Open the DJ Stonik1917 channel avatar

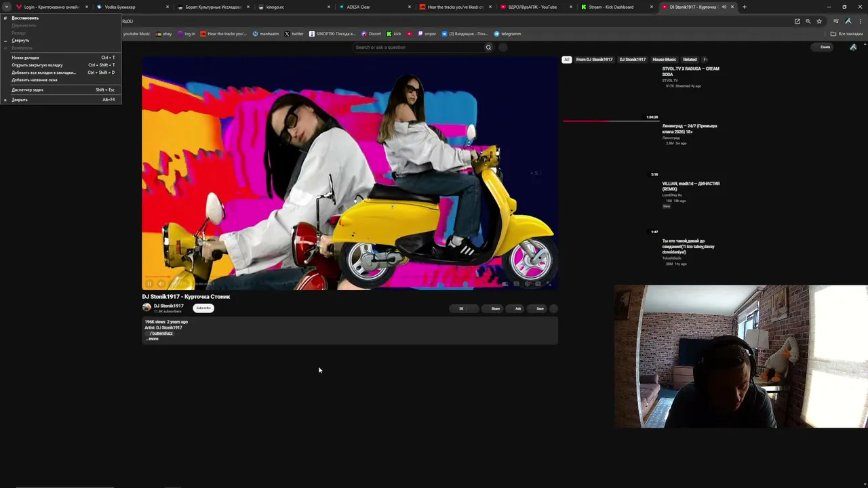146,308
